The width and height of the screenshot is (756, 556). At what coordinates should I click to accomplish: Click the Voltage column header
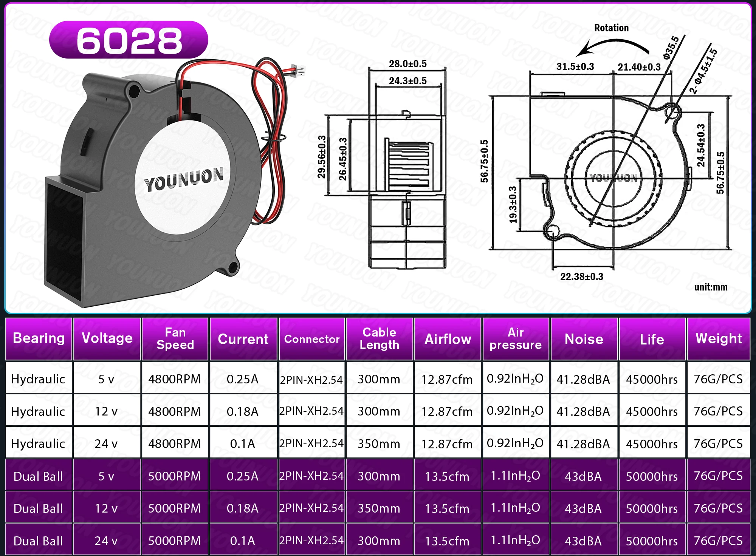click(x=107, y=338)
